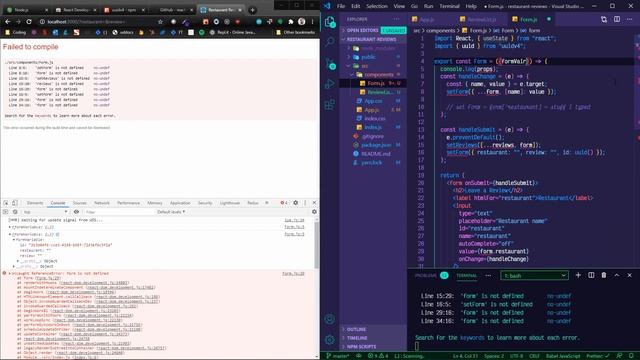Click the Chrome address bar showing localhost

98,22
